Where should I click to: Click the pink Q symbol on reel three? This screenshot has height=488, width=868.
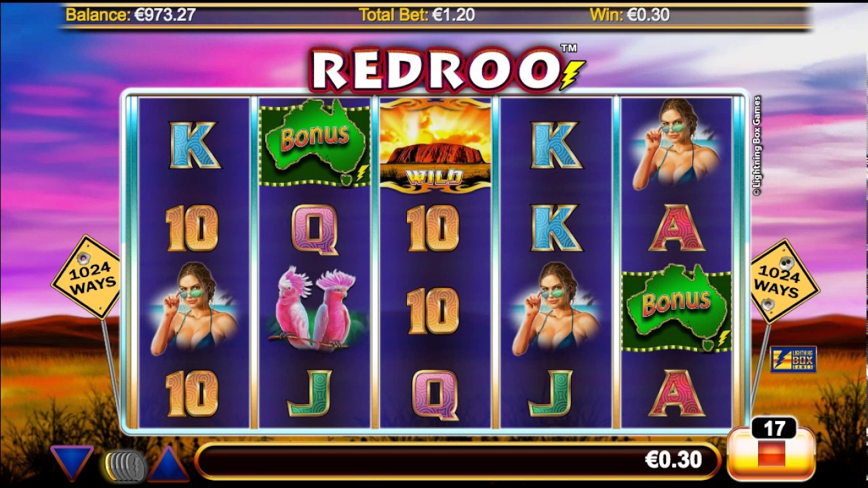[x=435, y=394]
